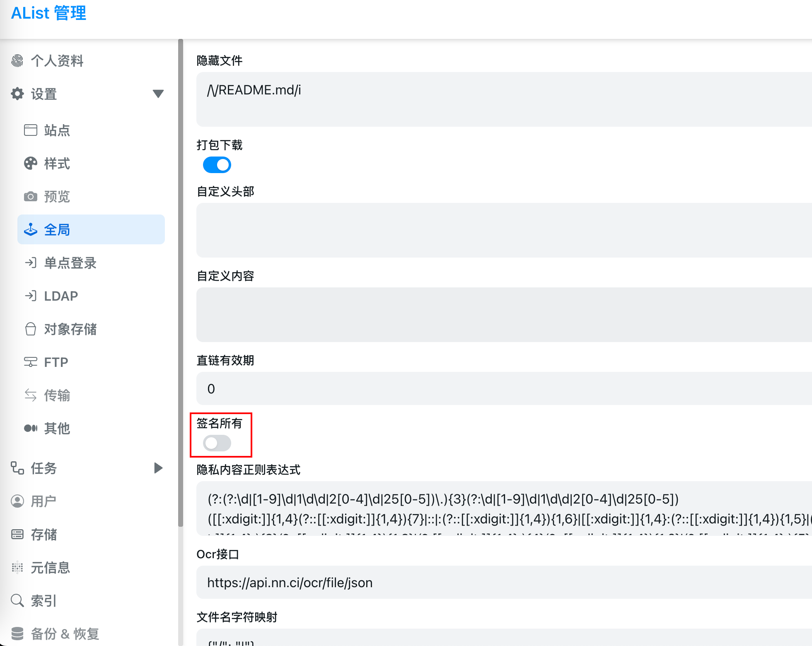Open 传输 settings page
This screenshot has width=812, height=646.
[91, 395]
